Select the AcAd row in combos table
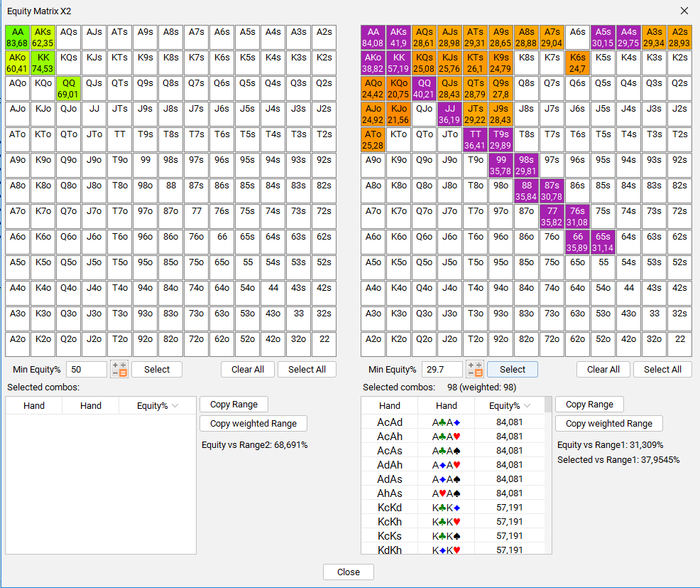This screenshot has width=700, height=588. tap(453, 422)
